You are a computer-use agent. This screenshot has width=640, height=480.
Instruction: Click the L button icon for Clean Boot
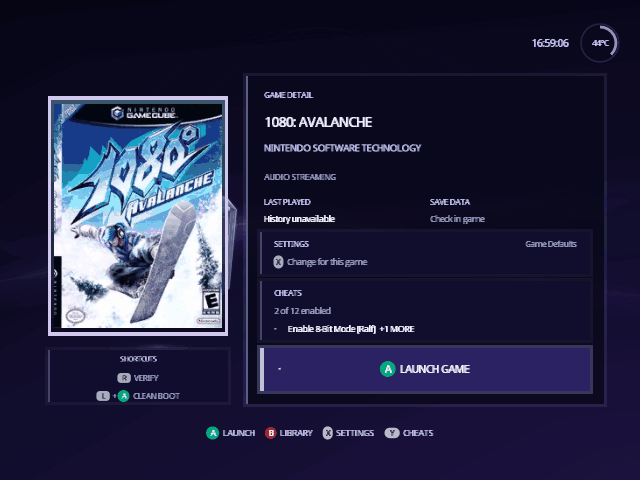coord(103,396)
